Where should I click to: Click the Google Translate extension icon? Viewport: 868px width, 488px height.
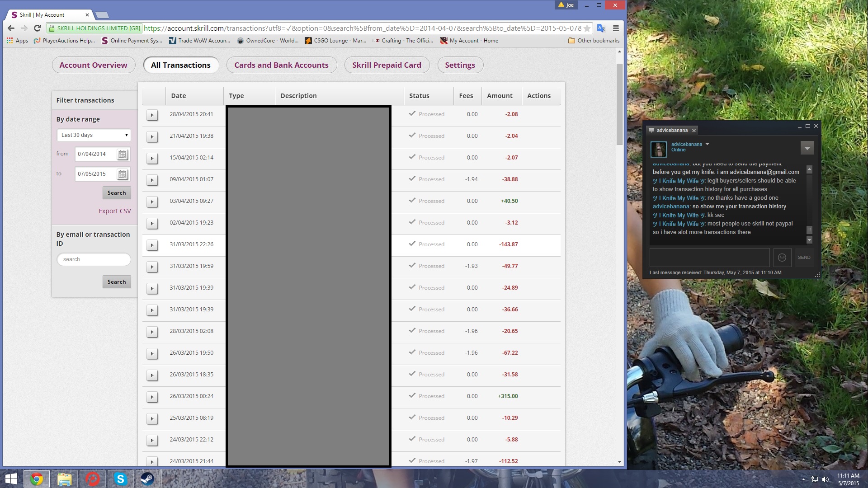point(601,28)
